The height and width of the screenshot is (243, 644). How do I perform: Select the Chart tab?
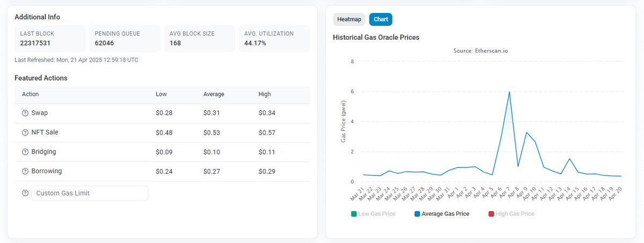pos(381,19)
